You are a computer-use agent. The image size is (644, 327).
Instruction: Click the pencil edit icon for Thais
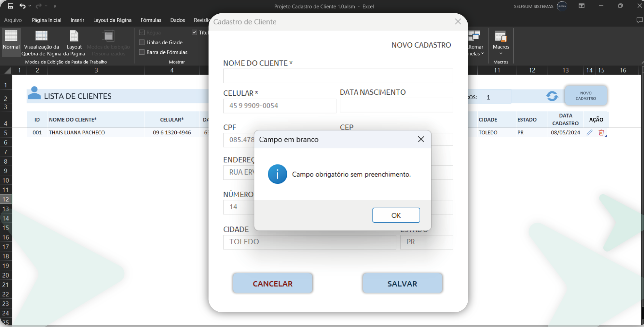click(589, 132)
